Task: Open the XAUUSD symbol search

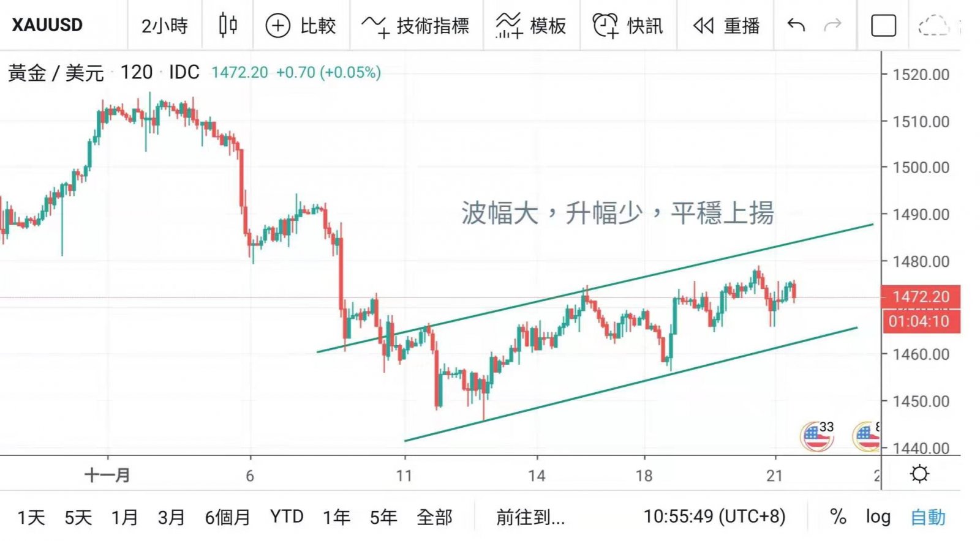Action: click(x=47, y=26)
